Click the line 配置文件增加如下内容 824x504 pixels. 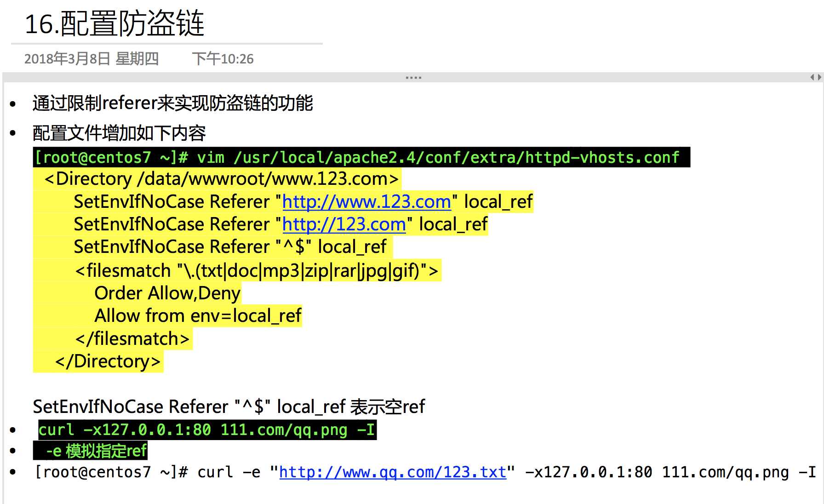click(x=119, y=133)
